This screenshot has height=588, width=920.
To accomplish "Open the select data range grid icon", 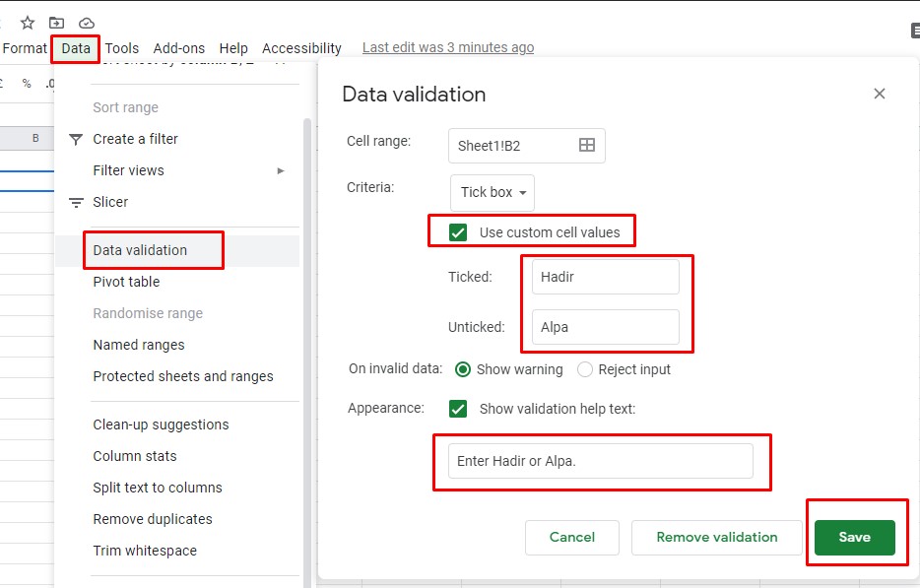I will 589,144.
